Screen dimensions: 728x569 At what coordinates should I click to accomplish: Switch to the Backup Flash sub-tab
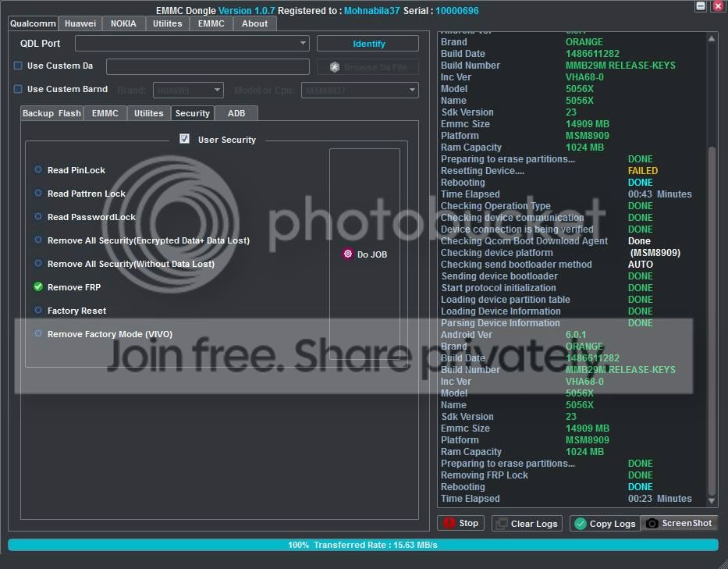click(x=51, y=113)
